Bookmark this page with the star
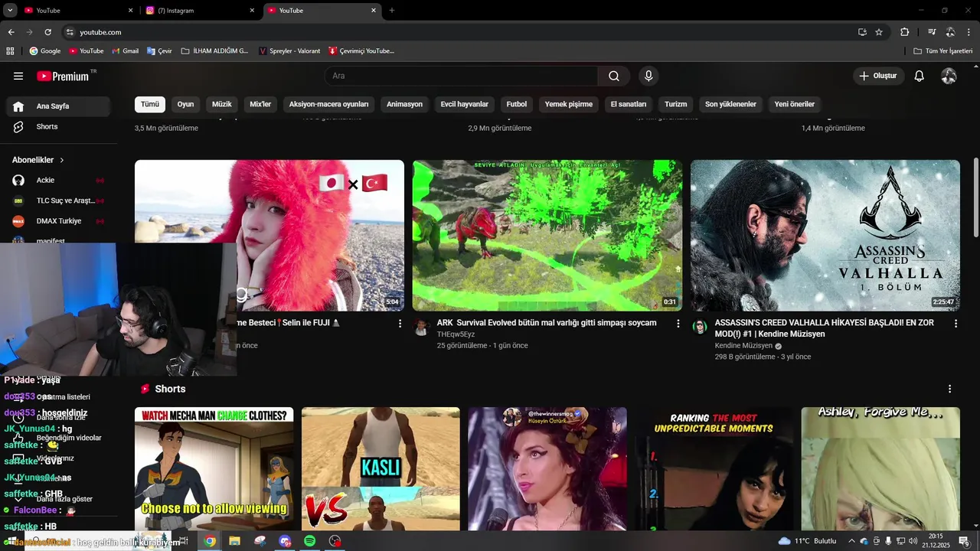 click(879, 32)
